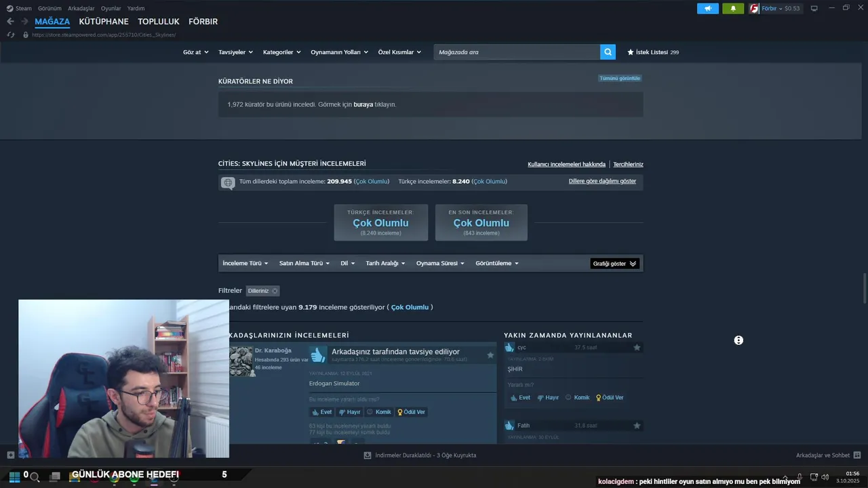Viewport: 868px width, 488px height.
Task: Switch to Big Picture mode icon
Action: (814, 9)
